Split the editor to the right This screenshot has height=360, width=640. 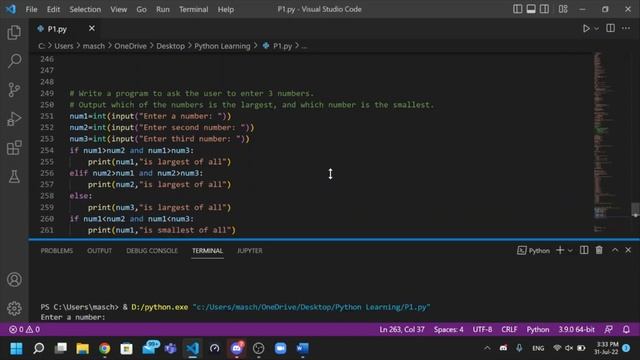611,28
